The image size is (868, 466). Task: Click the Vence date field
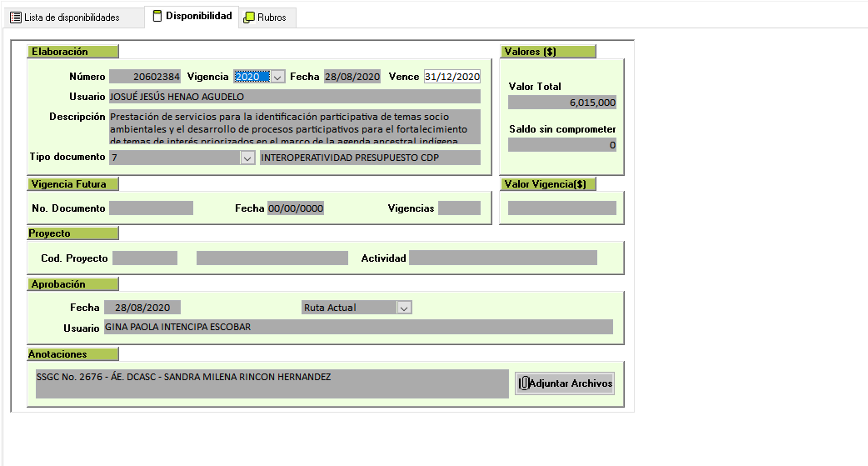coord(452,77)
